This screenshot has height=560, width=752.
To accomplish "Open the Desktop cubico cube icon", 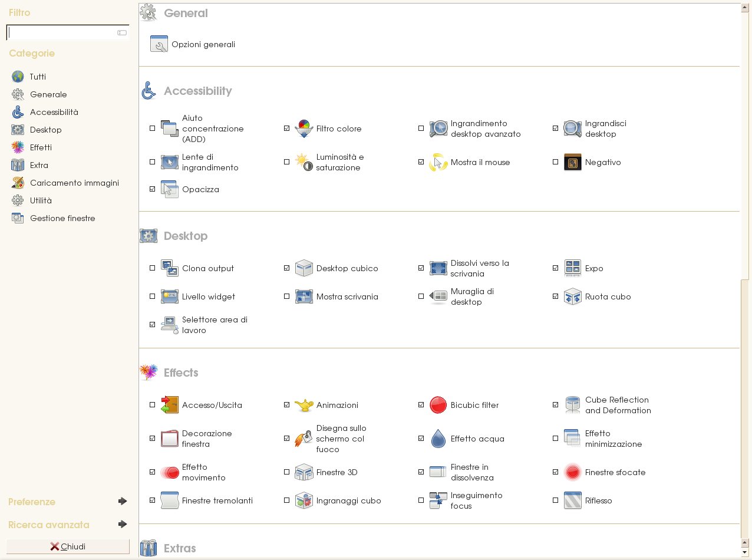I will click(x=304, y=268).
